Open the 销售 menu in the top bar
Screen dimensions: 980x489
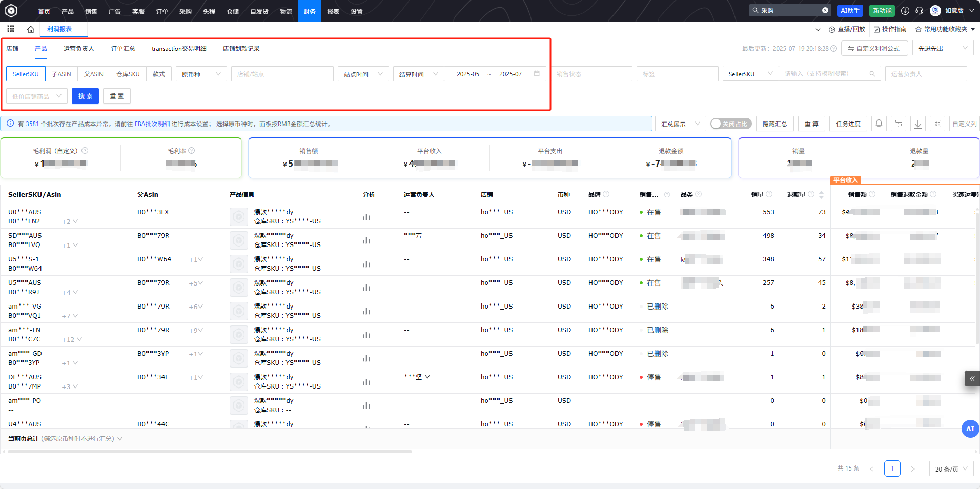pos(91,11)
